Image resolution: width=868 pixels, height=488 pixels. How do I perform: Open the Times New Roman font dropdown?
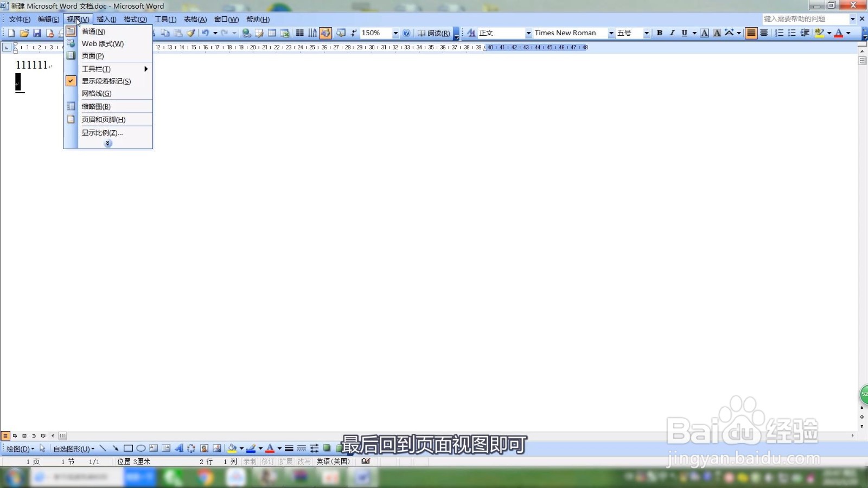click(x=611, y=33)
